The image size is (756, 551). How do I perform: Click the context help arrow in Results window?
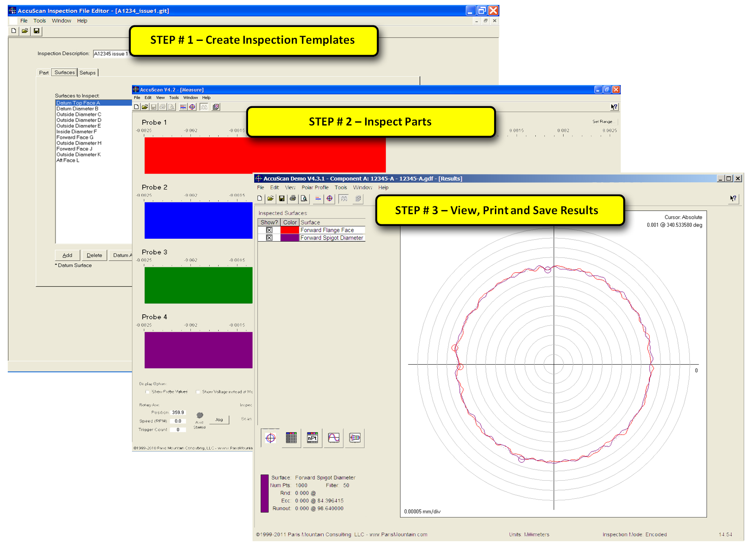(734, 199)
